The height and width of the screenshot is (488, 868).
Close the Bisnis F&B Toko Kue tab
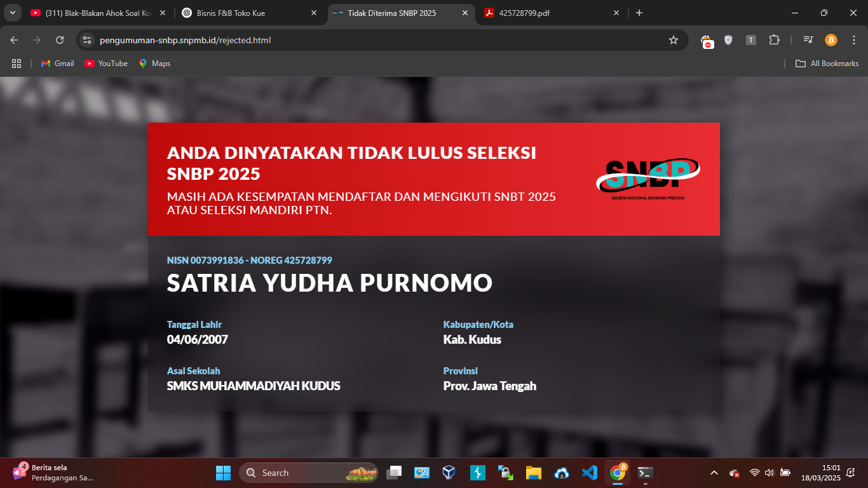(x=314, y=13)
